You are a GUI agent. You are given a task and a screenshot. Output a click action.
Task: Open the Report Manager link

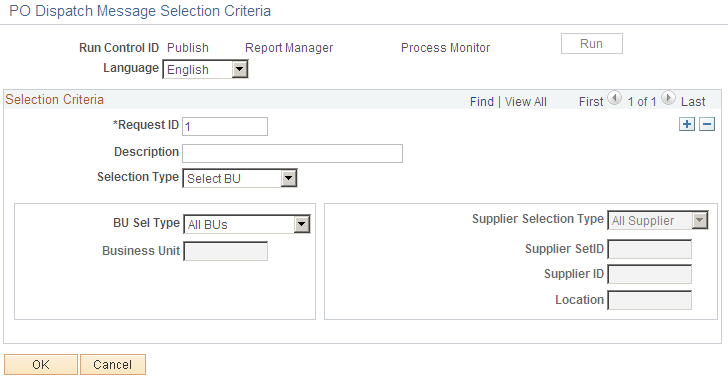click(289, 48)
